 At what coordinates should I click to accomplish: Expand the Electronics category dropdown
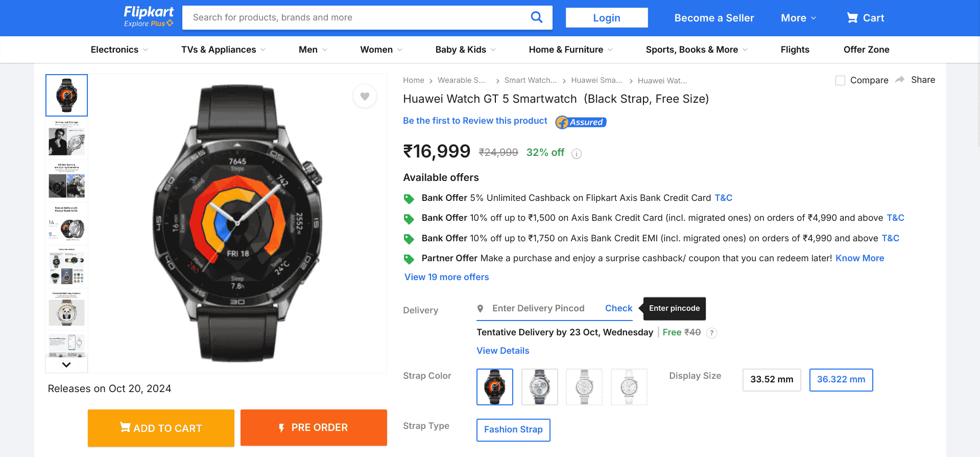[x=119, y=50]
